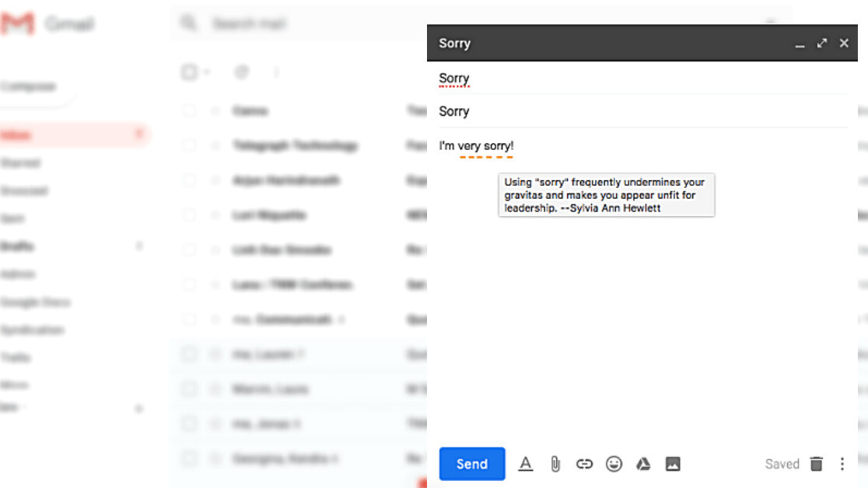Click the insert link icon
This screenshot has width=868, height=488.
(x=584, y=464)
